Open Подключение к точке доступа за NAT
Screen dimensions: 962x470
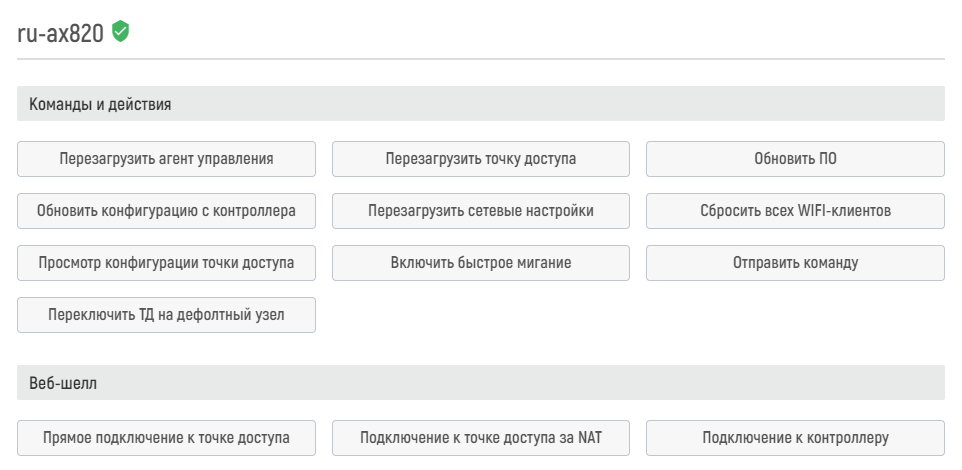pos(480,438)
